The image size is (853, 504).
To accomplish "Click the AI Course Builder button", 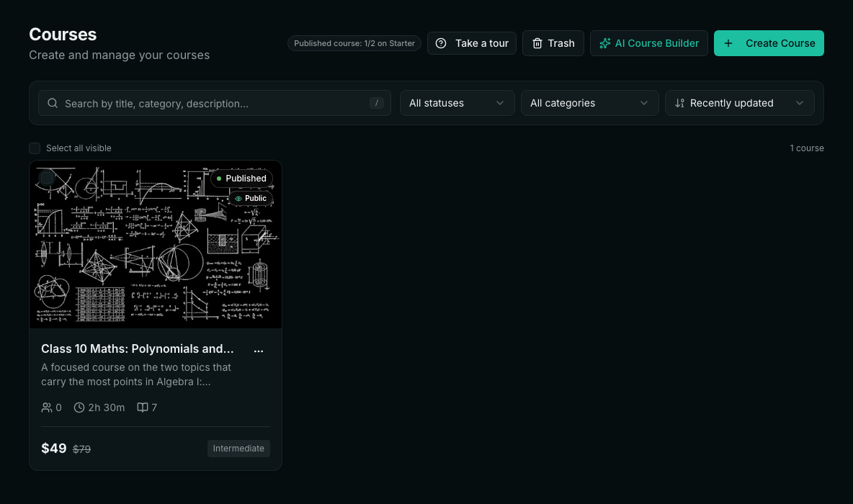I will point(649,43).
